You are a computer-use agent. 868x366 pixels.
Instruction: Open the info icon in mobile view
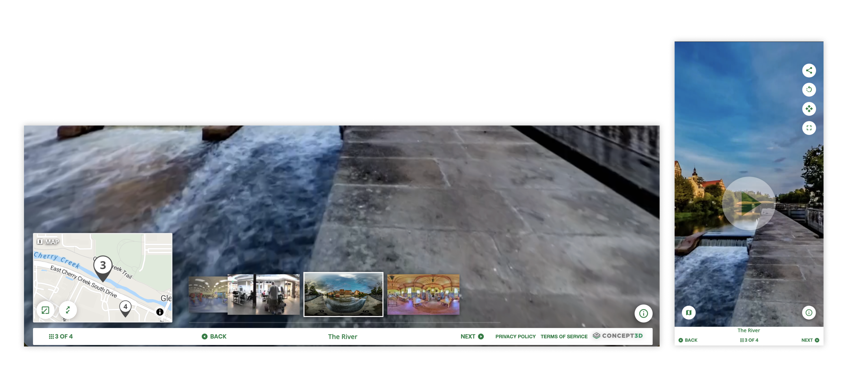click(809, 312)
